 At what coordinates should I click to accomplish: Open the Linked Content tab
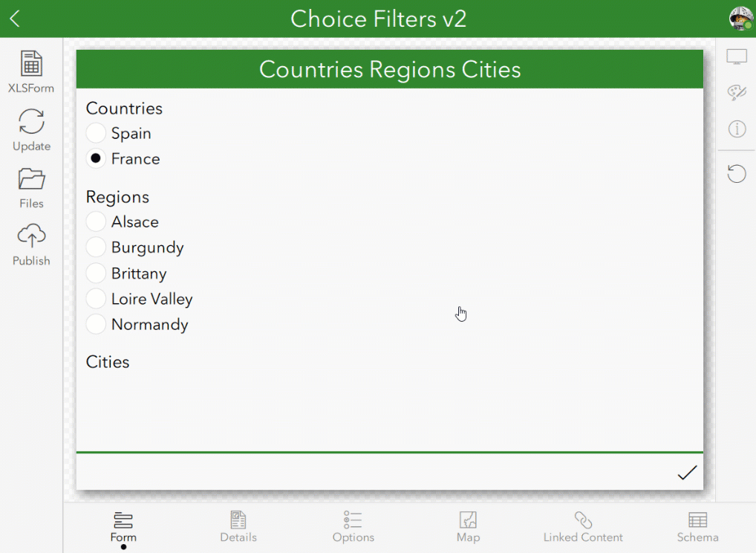[583, 526]
